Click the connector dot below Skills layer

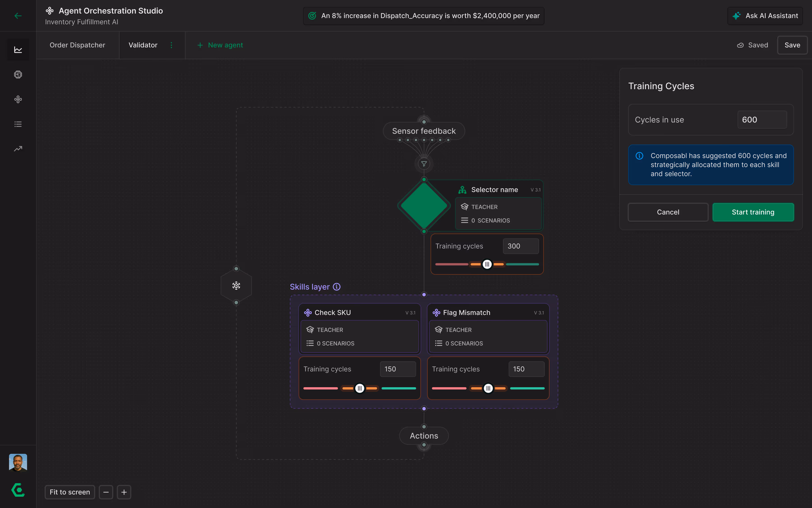pyautogui.click(x=424, y=409)
